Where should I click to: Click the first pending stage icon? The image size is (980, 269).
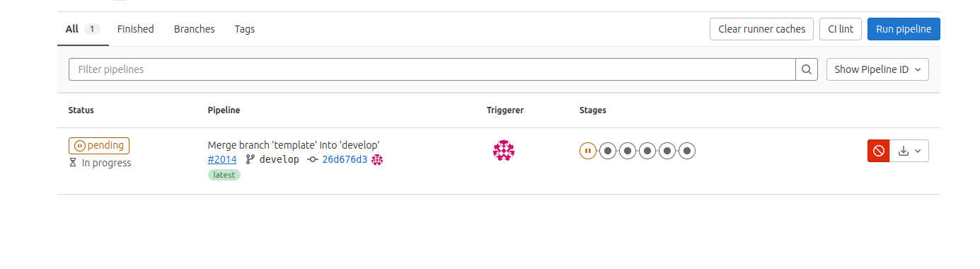(587, 151)
